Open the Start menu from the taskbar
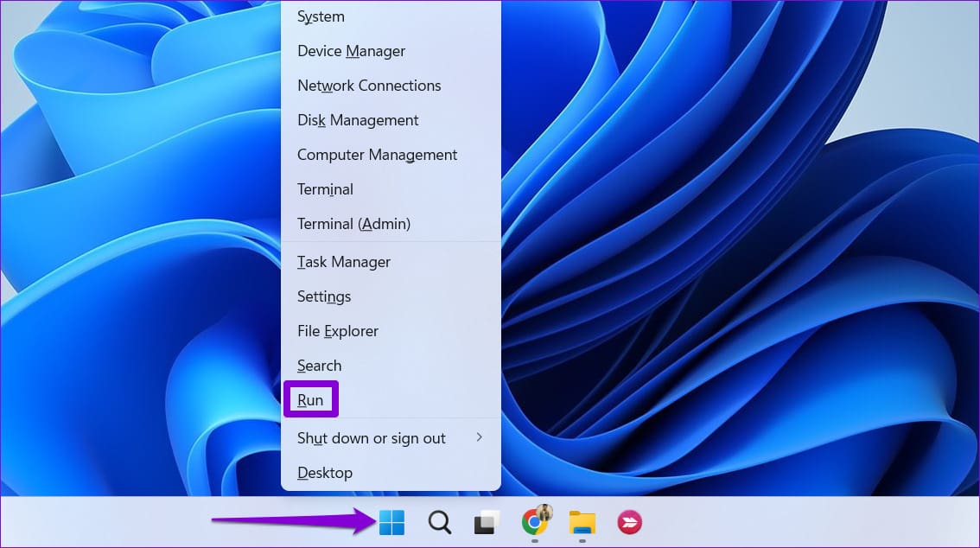The image size is (980, 548). click(x=391, y=522)
